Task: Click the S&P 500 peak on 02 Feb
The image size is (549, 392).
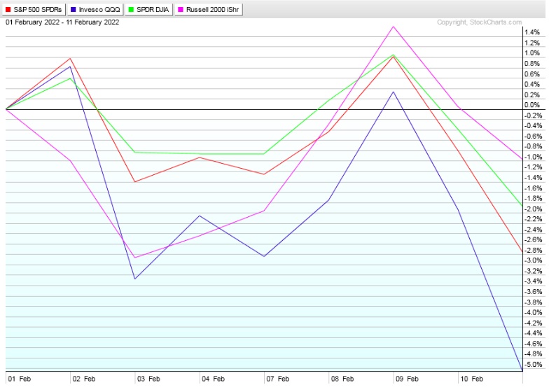Action: (70, 59)
